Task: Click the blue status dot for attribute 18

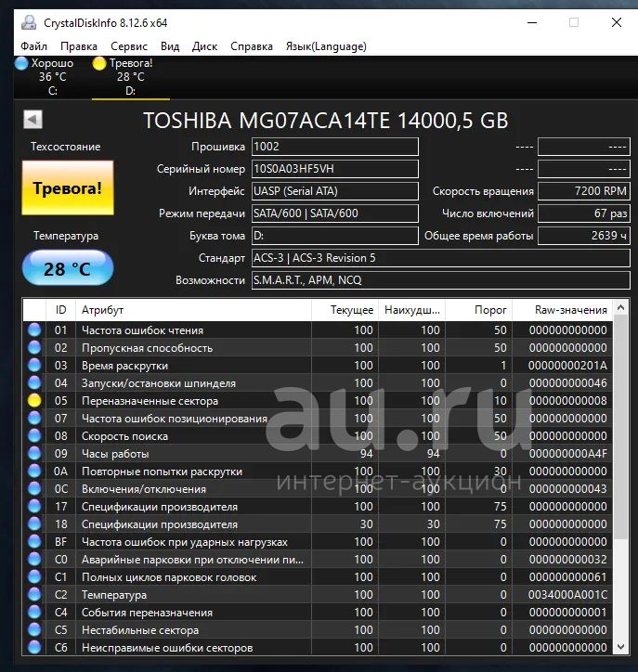Action: tap(34, 523)
